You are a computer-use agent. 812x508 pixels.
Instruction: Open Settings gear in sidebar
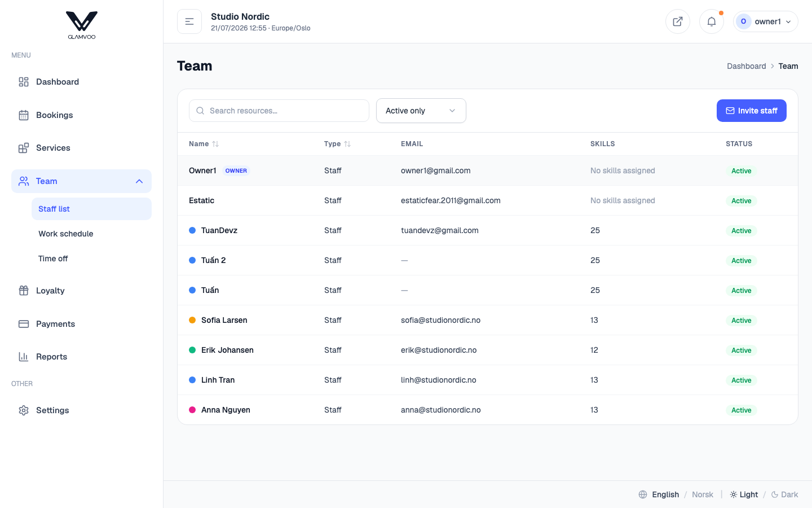tap(24, 410)
